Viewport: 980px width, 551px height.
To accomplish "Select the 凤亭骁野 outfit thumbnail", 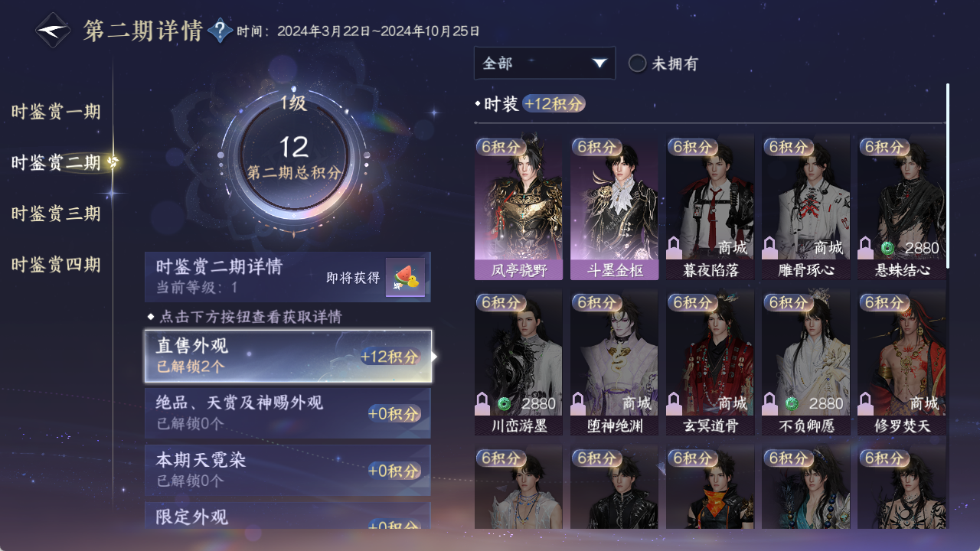I will tap(518, 207).
